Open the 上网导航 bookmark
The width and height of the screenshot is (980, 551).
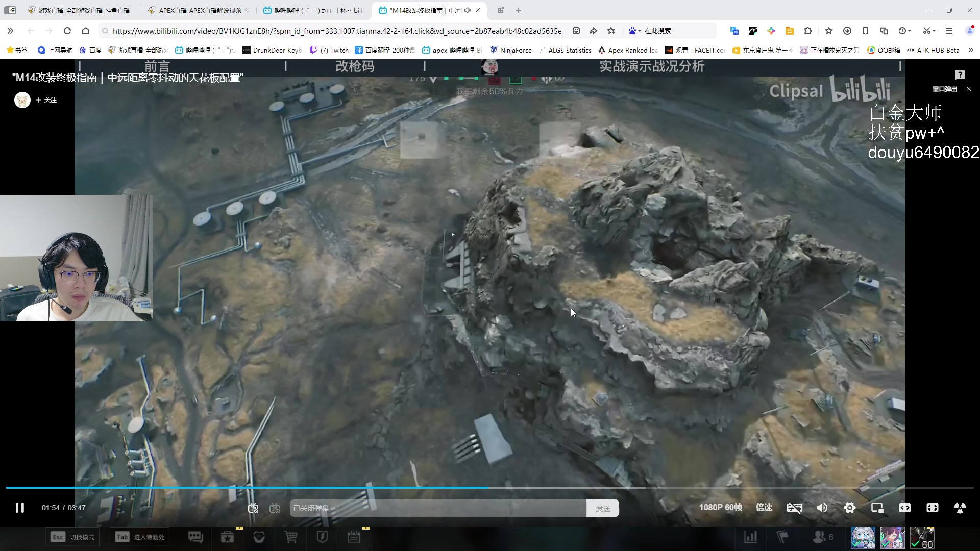click(55, 50)
